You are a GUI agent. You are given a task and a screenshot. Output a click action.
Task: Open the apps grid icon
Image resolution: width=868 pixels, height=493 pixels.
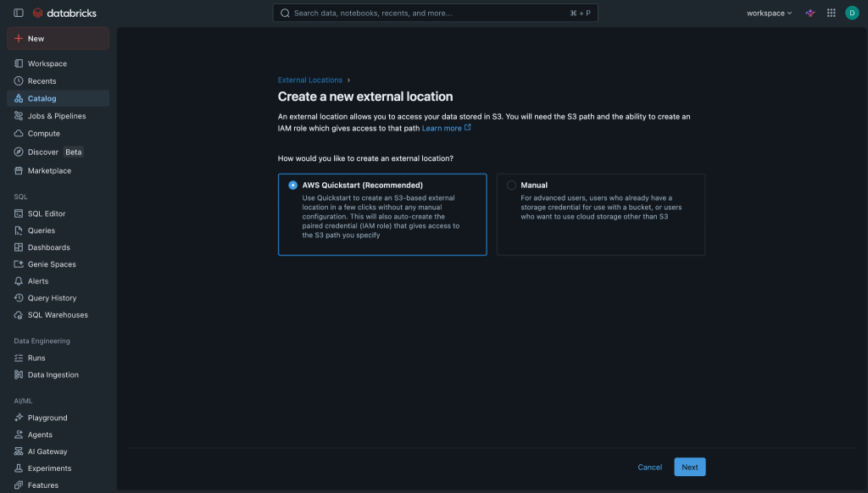point(831,13)
